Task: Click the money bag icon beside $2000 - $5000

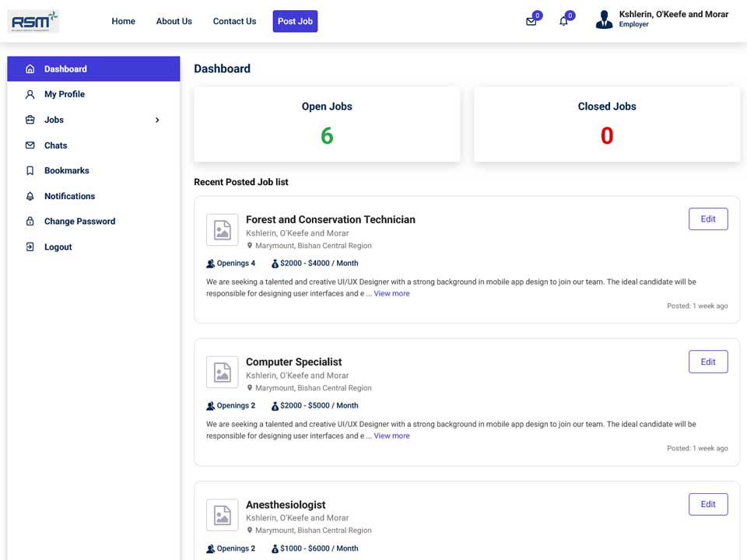Action: point(275,406)
